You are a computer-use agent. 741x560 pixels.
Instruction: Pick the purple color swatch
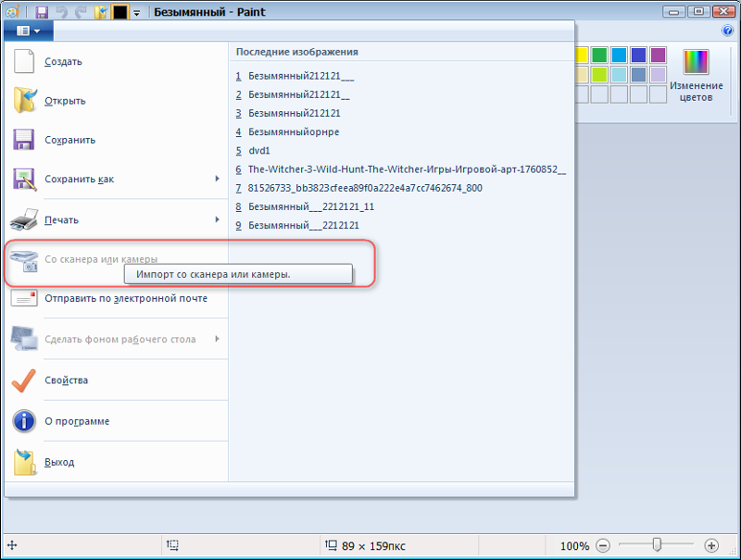coord(658,56)
